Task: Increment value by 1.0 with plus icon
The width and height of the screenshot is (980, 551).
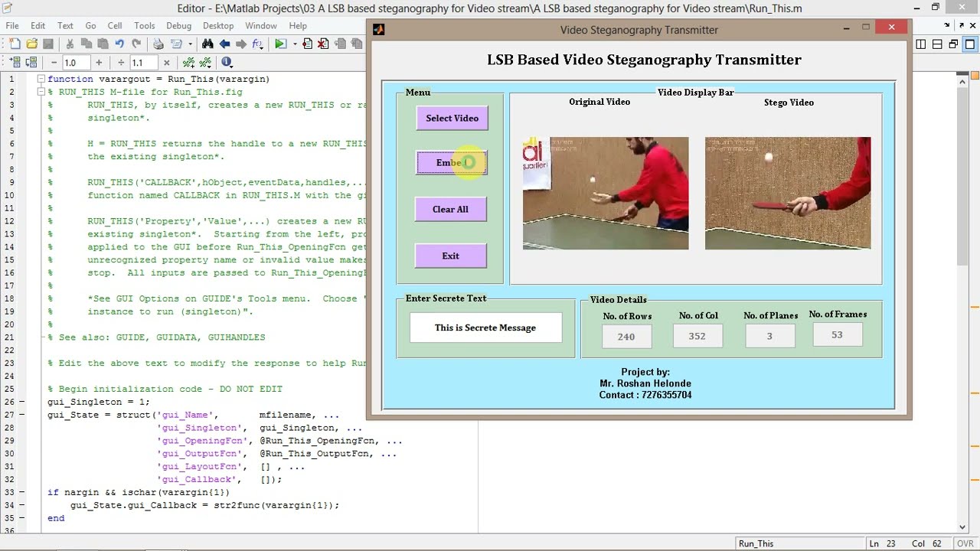Action: (99, 62)
